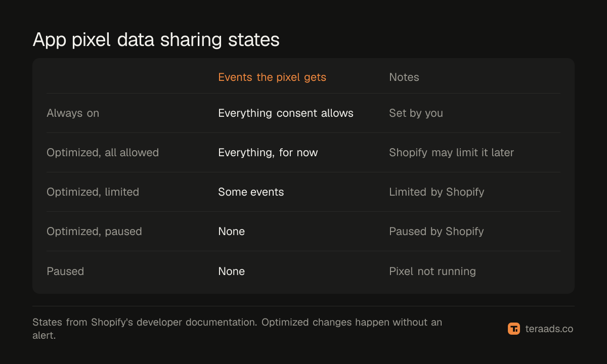This screenshot has height=364, width=607.
Task: Select the "Optimized, all allowed" row label
Action: click(103, 153)
